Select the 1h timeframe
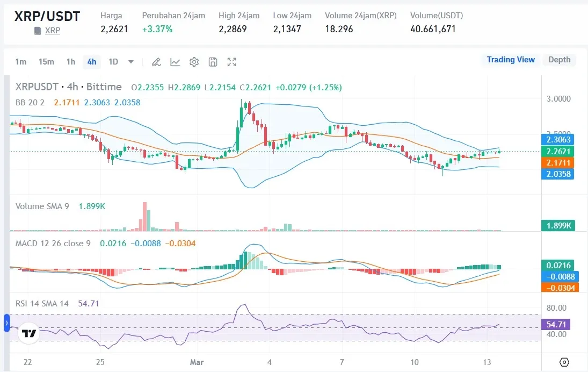588x372 pixels. pos(71,62)
